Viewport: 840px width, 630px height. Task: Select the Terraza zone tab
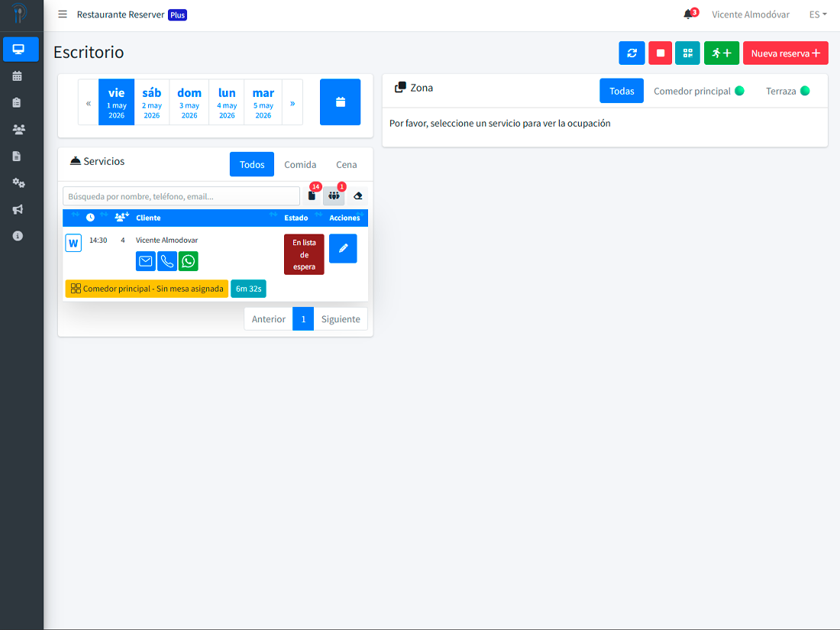coord(787,91)
